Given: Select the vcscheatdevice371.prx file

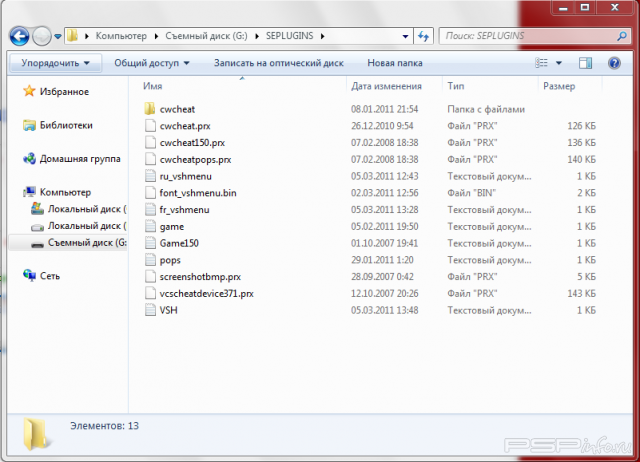Looking at the screenshot, I should 206,294.
